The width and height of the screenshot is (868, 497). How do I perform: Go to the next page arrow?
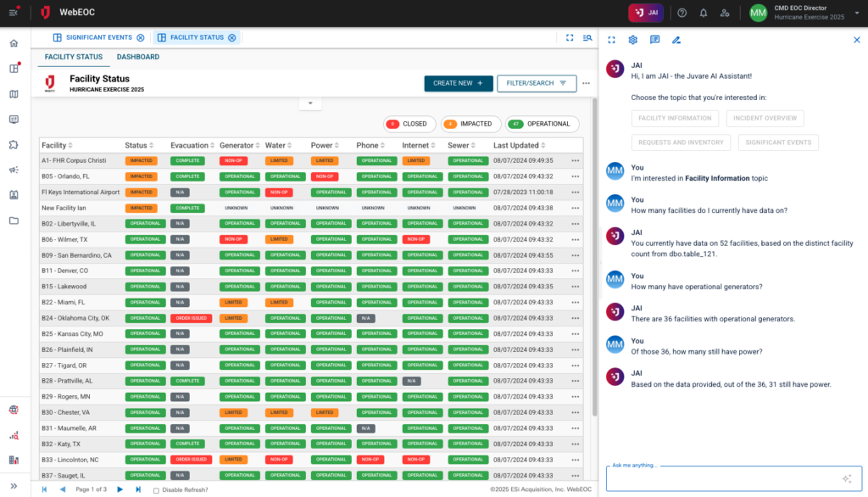pyautogui.click(x=120, y=490)
